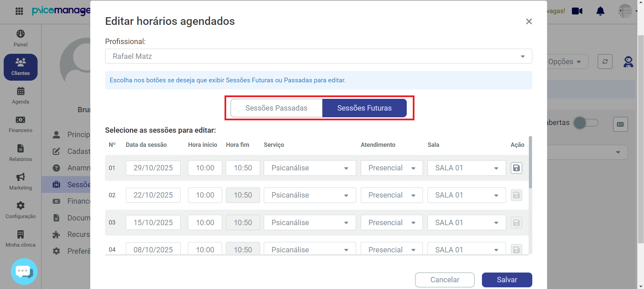The height and width of the screenshot is (289, 644).
Task: Click the video camera icon in header
Action: point(577,11)
